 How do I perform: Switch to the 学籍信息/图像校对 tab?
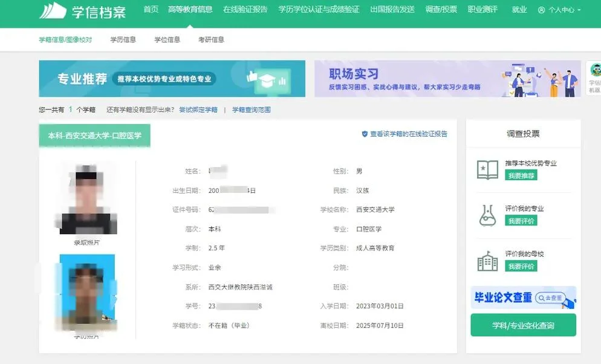[x=65, y=39]
